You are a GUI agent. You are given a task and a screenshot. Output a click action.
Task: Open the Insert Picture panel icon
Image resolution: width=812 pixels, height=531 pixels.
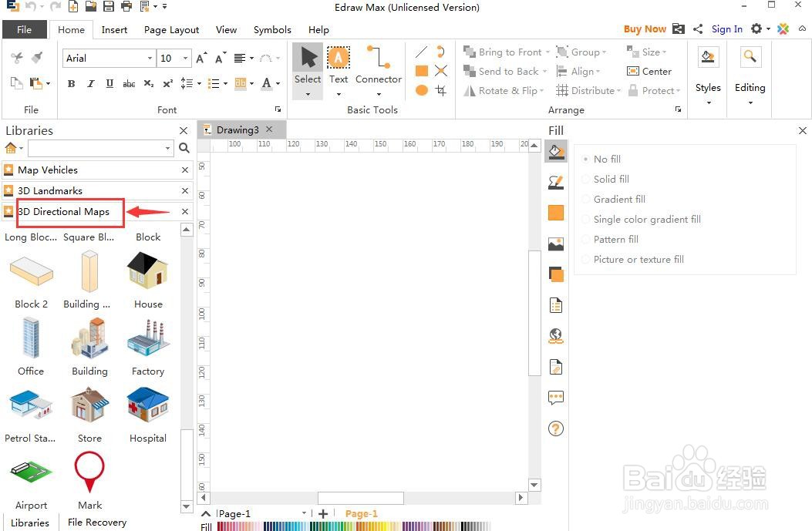click(556, 244)
